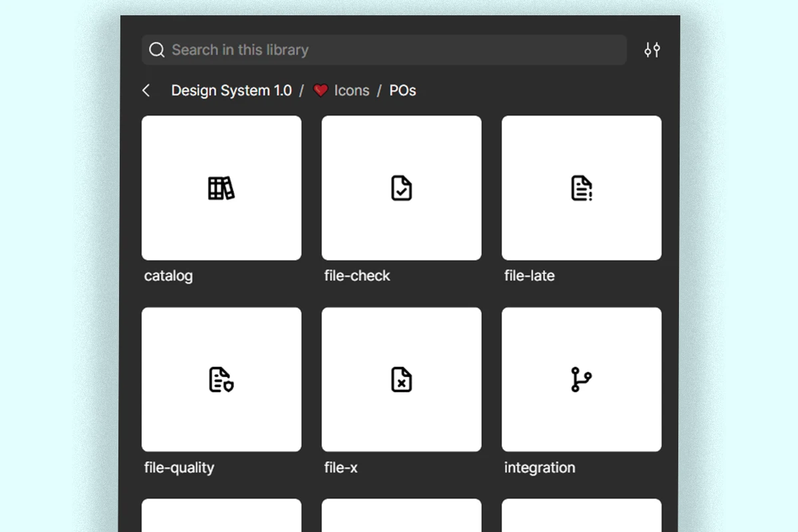Select the file-late document icon
Image resolution: width=798 pixels, height=532 pixels.
(582, 188)
